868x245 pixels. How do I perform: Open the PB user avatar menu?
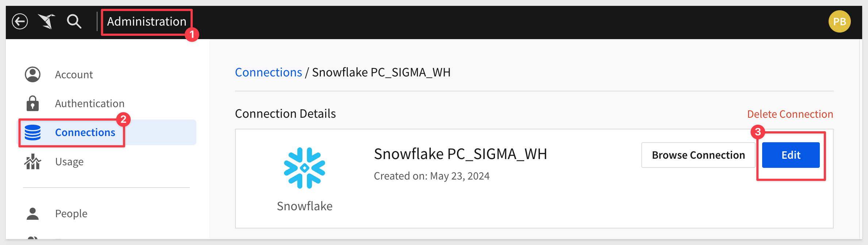click(x=840, y=22)
